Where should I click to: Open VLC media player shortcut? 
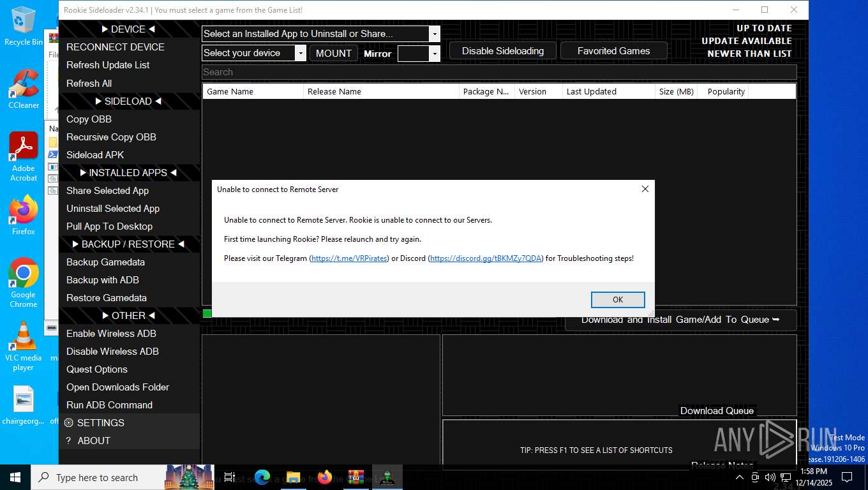pos(23,346)
